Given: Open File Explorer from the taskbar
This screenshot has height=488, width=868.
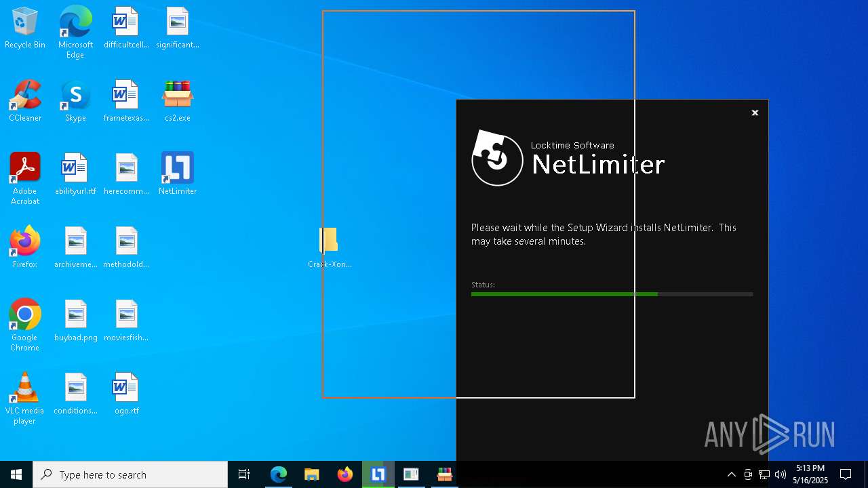Looking at the screenshot, I should (x=312, y=474).
